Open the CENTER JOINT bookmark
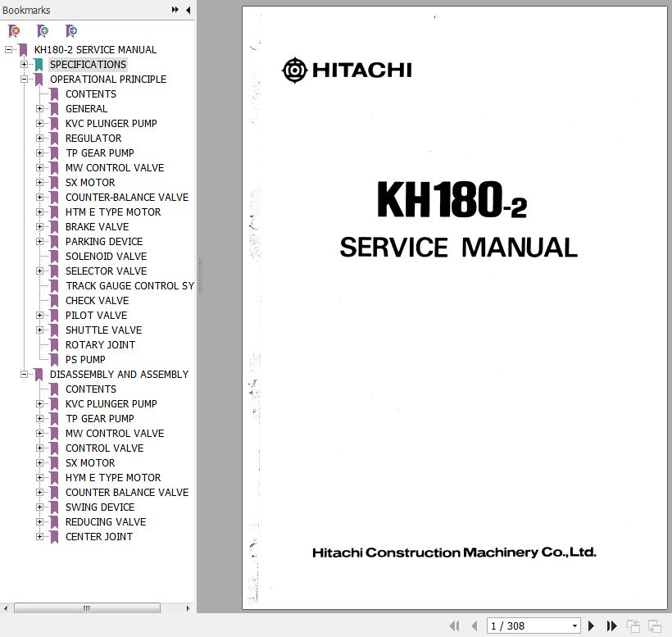 [x=98, y=537]
